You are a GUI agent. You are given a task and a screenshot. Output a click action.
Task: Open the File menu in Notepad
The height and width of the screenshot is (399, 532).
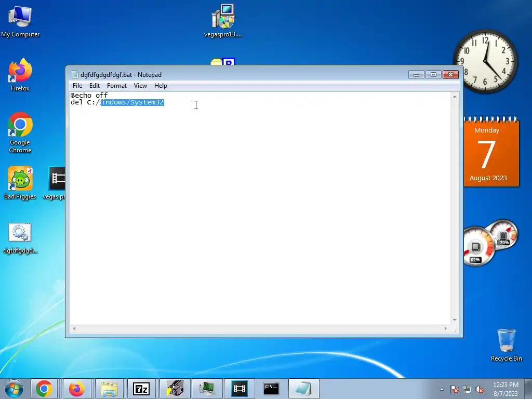click(77, 86)
